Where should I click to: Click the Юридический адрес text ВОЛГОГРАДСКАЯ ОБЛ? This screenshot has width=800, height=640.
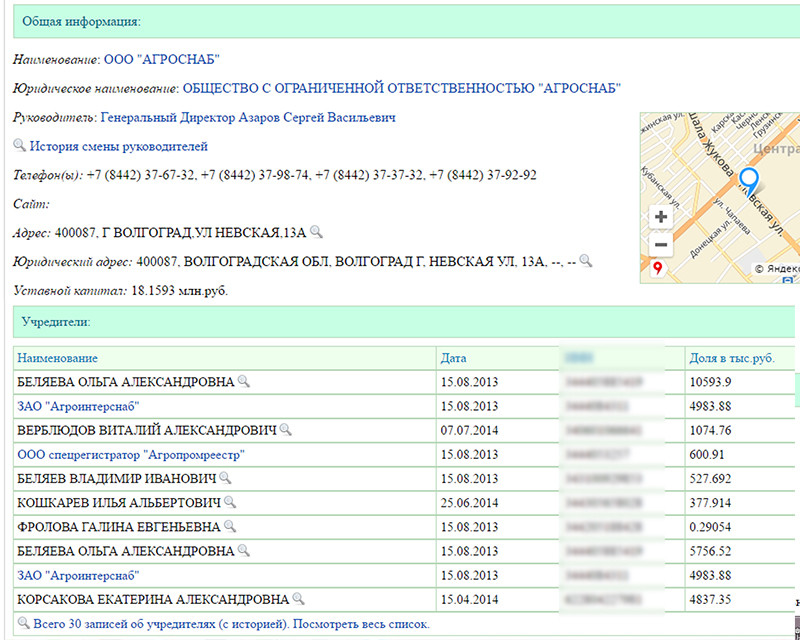257,262
